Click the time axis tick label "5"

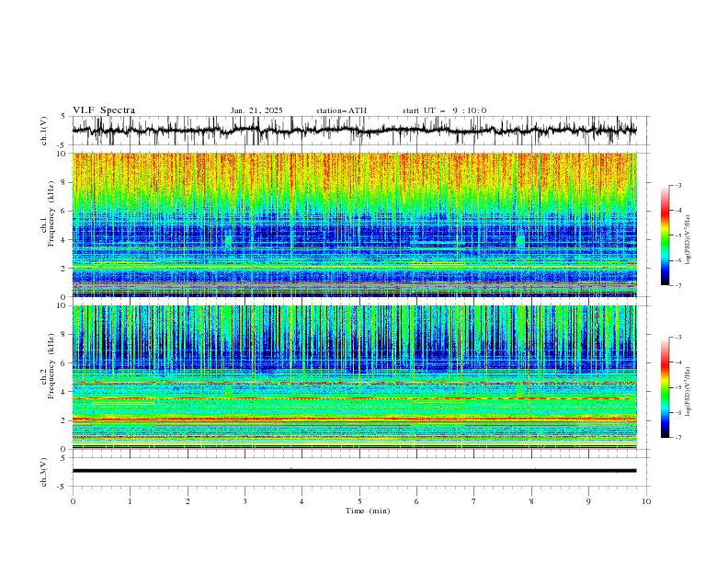[x=359, y=501]
